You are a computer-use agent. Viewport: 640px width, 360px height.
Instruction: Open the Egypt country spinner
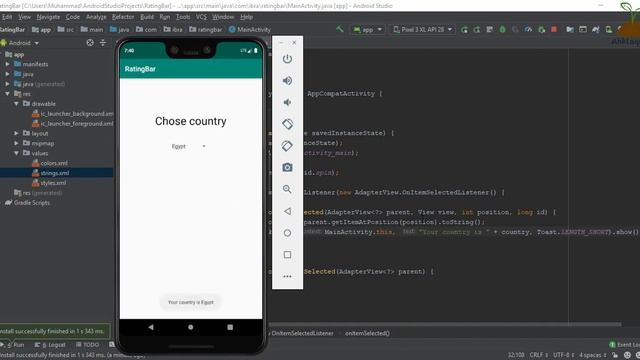189,146
